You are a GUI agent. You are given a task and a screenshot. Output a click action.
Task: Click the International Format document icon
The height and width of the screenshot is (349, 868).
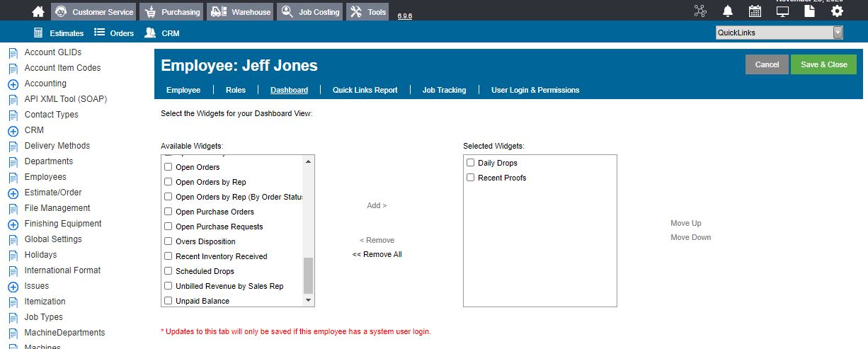pyautogui.click(x=13, y=270)
